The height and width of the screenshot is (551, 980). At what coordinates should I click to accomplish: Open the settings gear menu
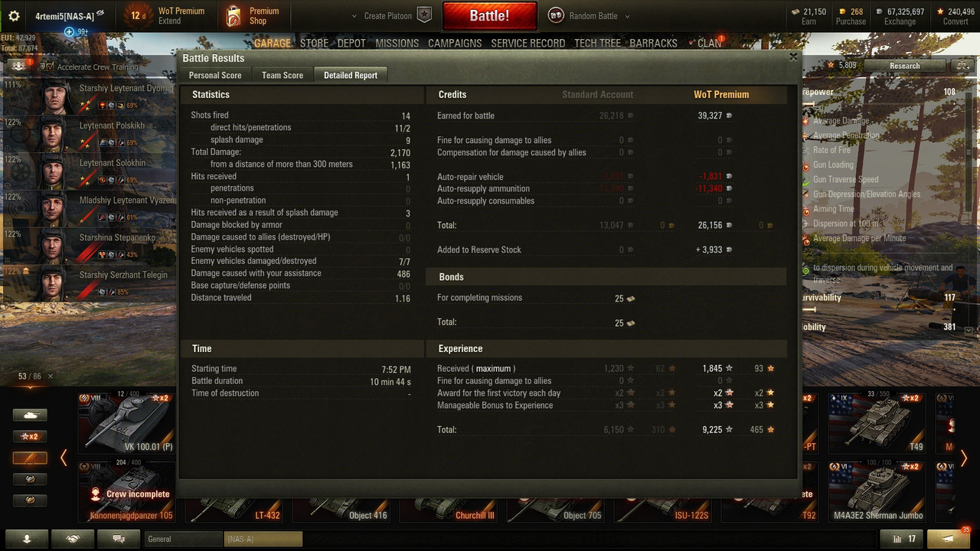coord(14,16)
